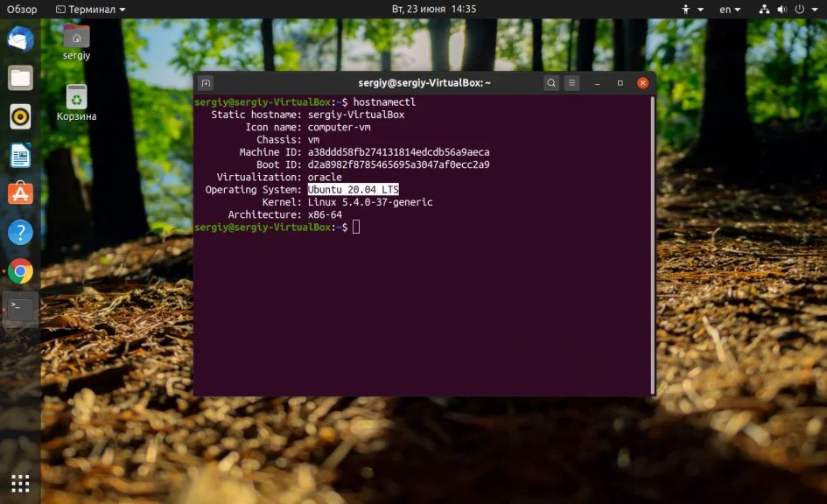827x504 pixels.
Task: Open LibreOffice Writer from the dock
Action: (21, 155)
